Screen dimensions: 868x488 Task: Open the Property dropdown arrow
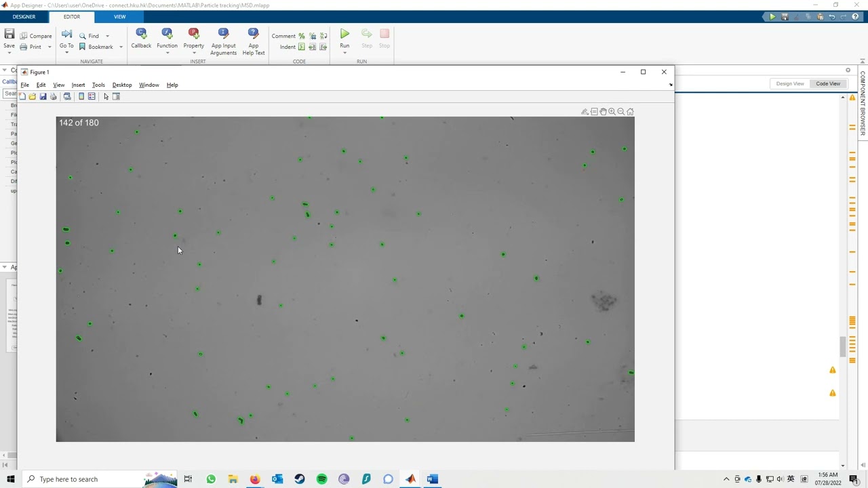tap(193, 53)
